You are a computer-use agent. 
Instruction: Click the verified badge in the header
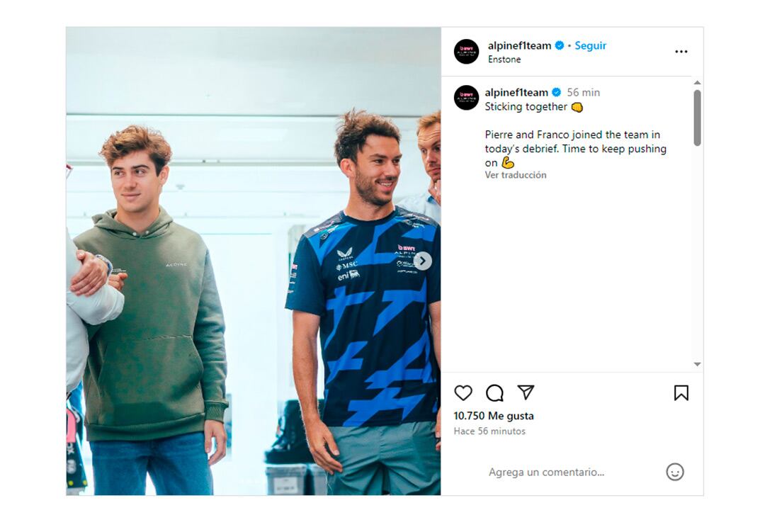point(559,45)
